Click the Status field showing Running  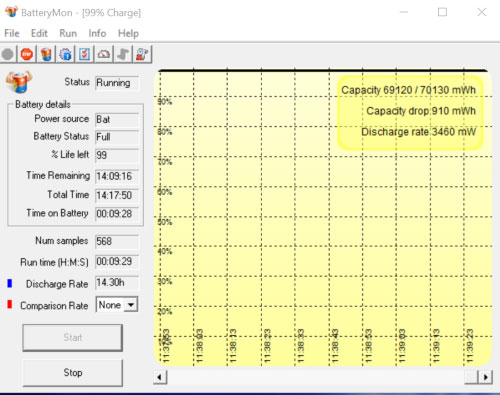tap(117, 83)
